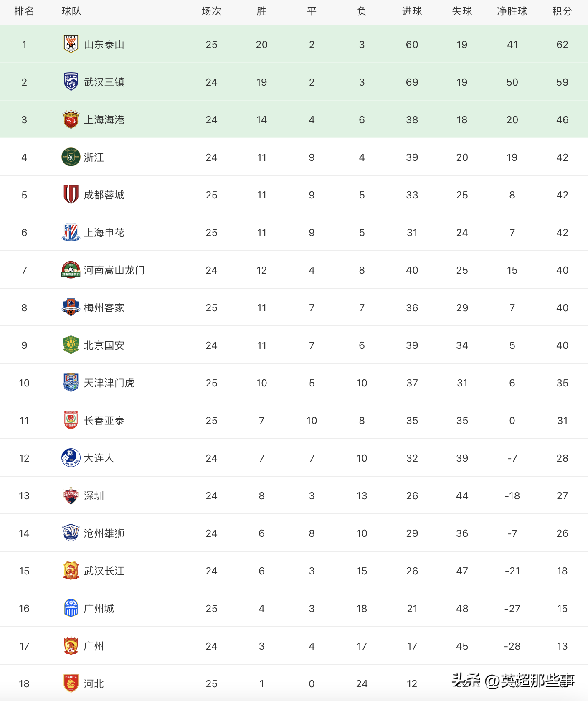This screenshot has height=701, width=588.
Task: Open the 梅州客家 team page
Action: (x=104, y=308)
